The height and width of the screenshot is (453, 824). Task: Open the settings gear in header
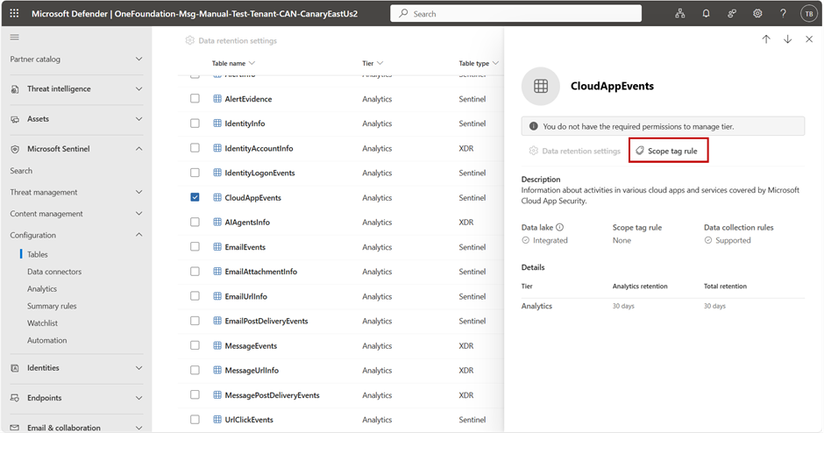757,14
